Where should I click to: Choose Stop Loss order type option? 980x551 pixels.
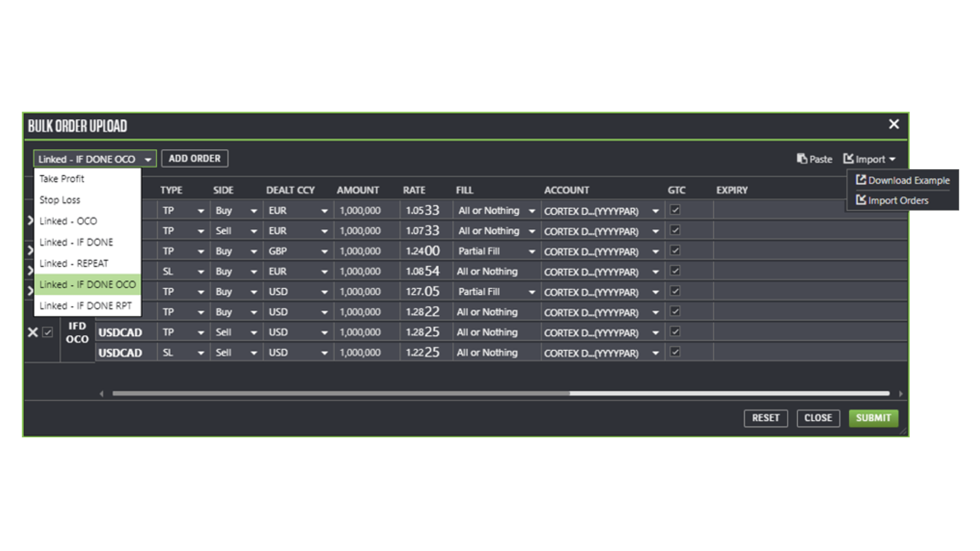[x=60, y=200]
